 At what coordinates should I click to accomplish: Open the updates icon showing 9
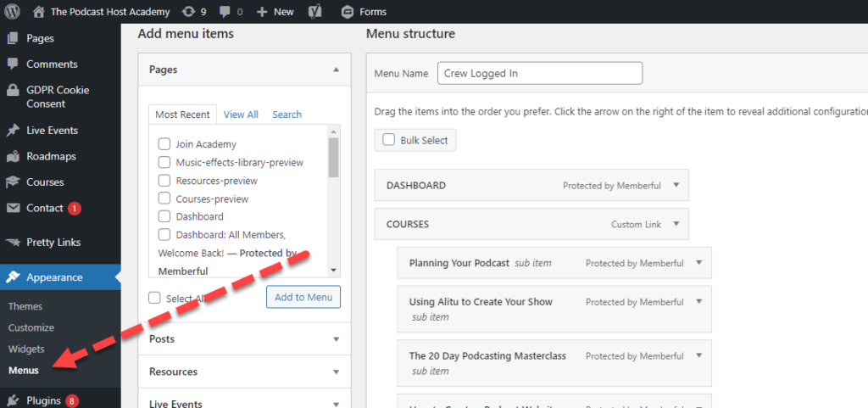[x=188, y=12]
